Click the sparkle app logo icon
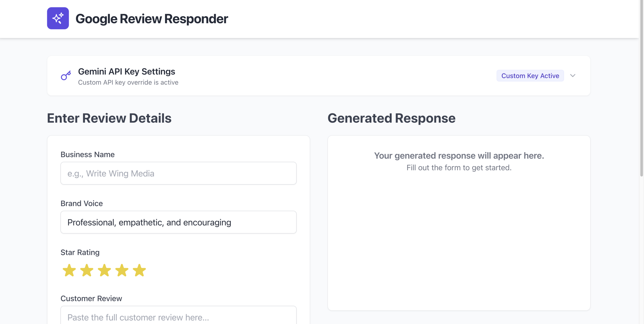The height and width of the screenshot is (324, 644). coord(58,18)
